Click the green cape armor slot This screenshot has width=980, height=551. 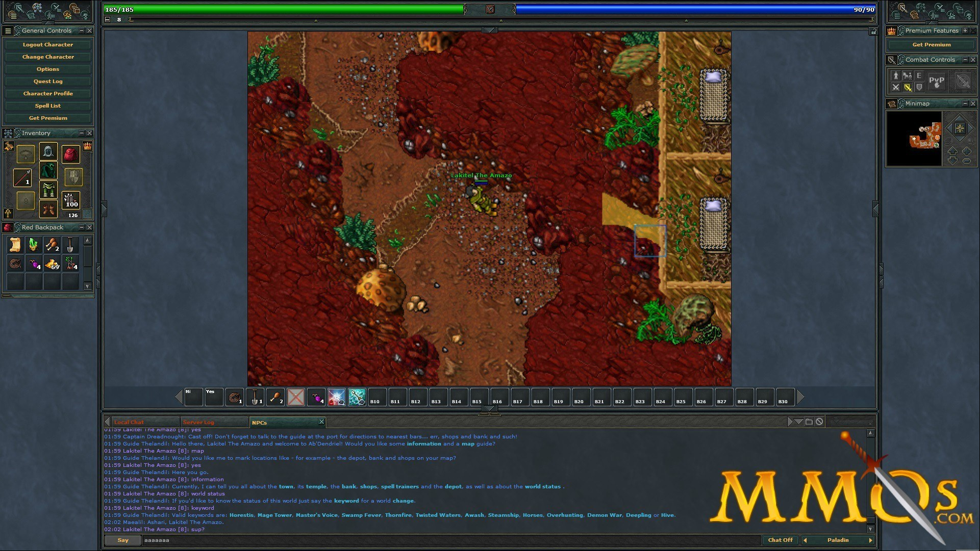48,170
